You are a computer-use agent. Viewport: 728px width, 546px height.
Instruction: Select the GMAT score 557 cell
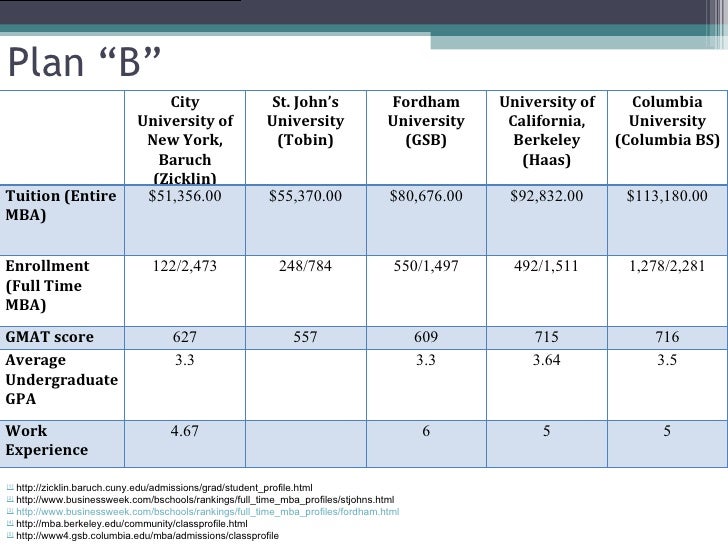click(306, 337)
